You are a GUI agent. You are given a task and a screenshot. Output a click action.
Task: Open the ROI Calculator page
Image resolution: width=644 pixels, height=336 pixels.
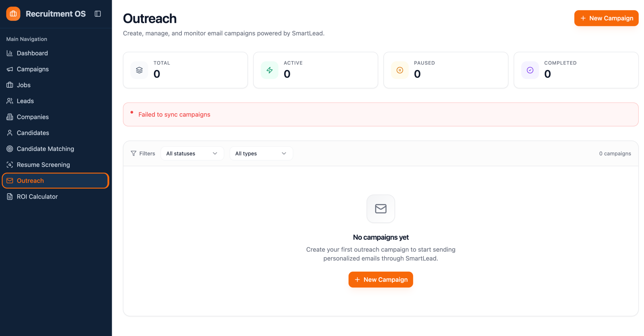click(x=55, y=197)
